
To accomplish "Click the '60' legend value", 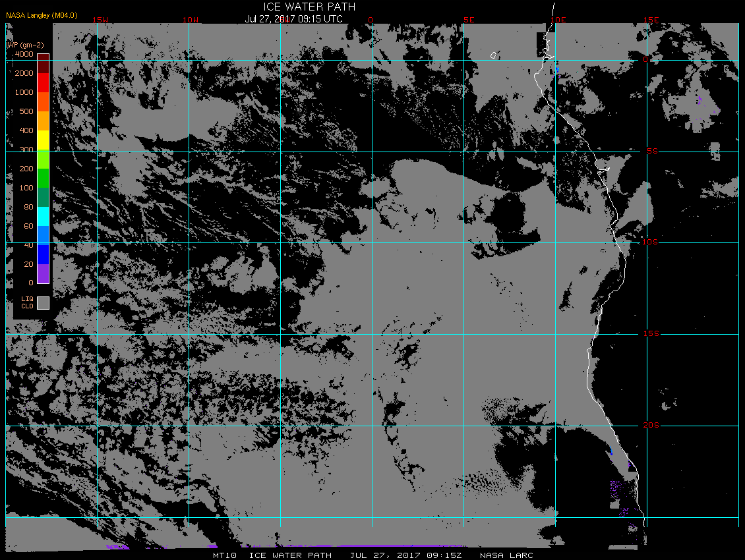I will point(28,226).
